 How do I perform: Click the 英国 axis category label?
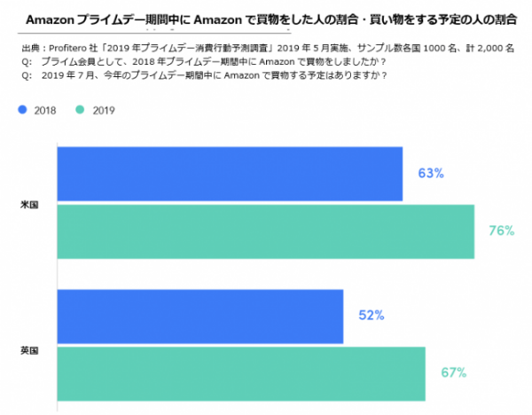(x=29, y=351)
